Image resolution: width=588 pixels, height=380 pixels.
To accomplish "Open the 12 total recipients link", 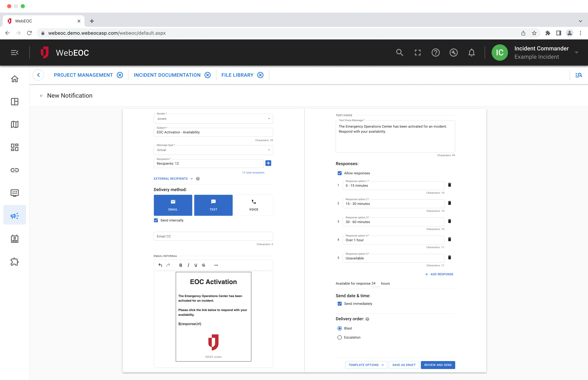I will [253, 173].
